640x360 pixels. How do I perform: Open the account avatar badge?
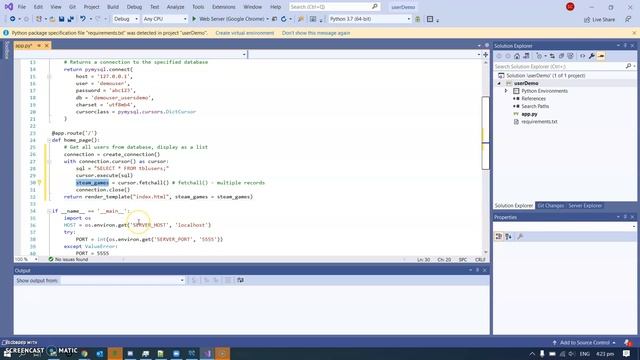570,7
